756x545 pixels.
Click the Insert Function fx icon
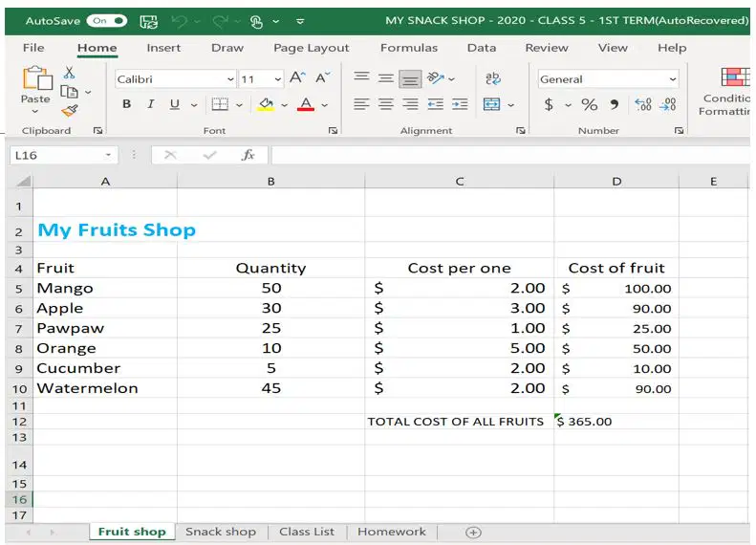(x=248, y=155)
